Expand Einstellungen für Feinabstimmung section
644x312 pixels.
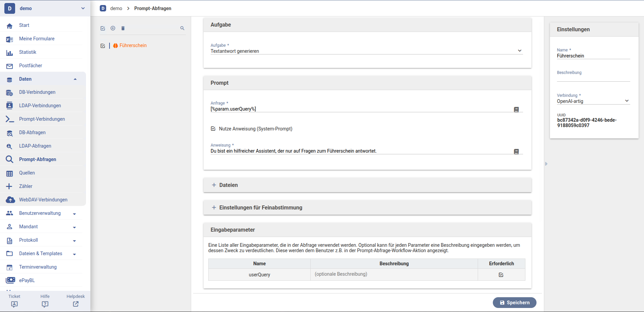260,208
